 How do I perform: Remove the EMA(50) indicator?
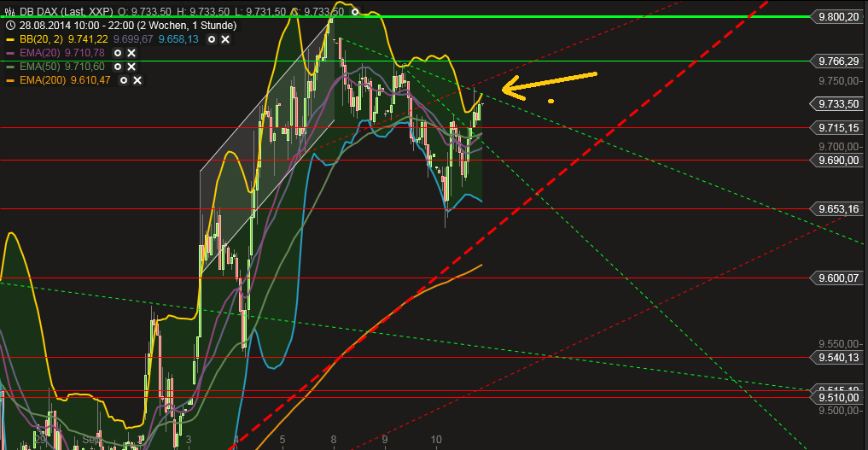pos(131,67)
